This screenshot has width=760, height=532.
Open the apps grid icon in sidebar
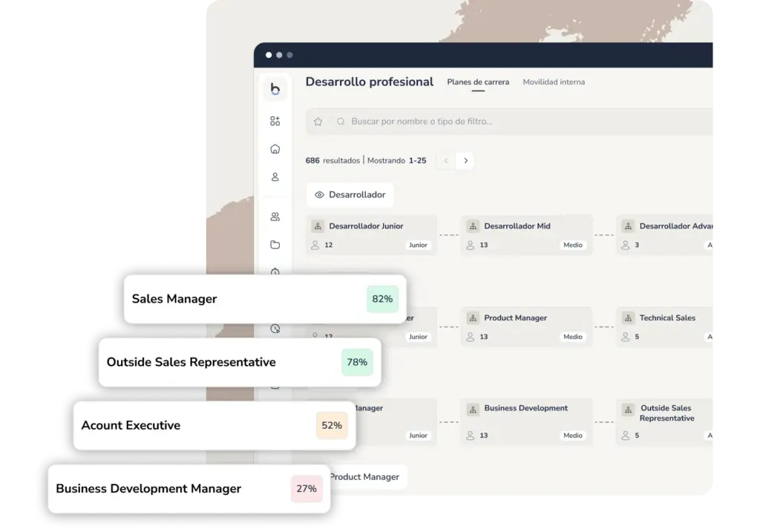click(275, 121)
